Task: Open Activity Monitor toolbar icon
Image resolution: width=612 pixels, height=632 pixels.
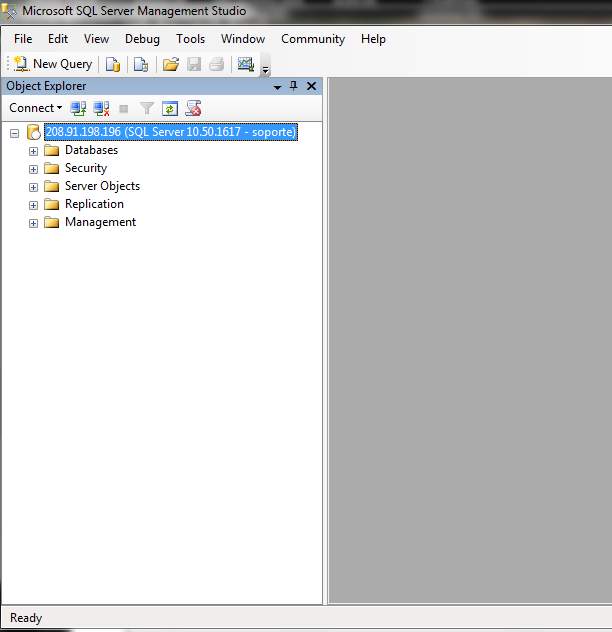Action: (x=246, y=64)
